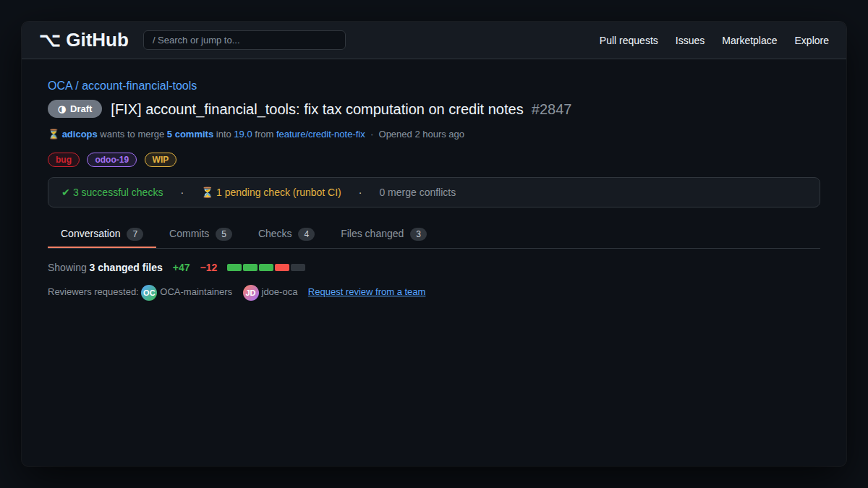Switch to the Conversation tab

[x=102, y=234]
